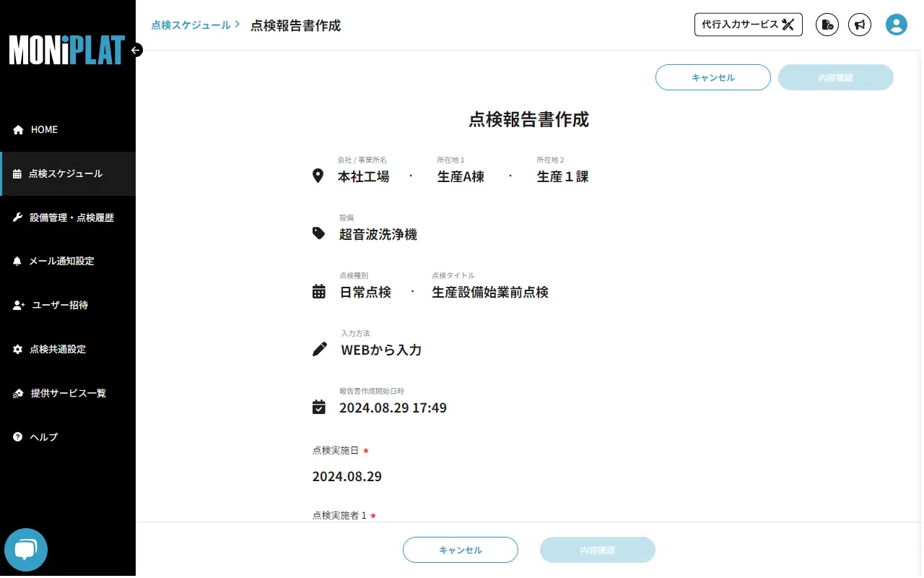The height and width of the screenshot is (578, 924).
Task: Open the chat bubble widget
Action: tap(27, 549)
